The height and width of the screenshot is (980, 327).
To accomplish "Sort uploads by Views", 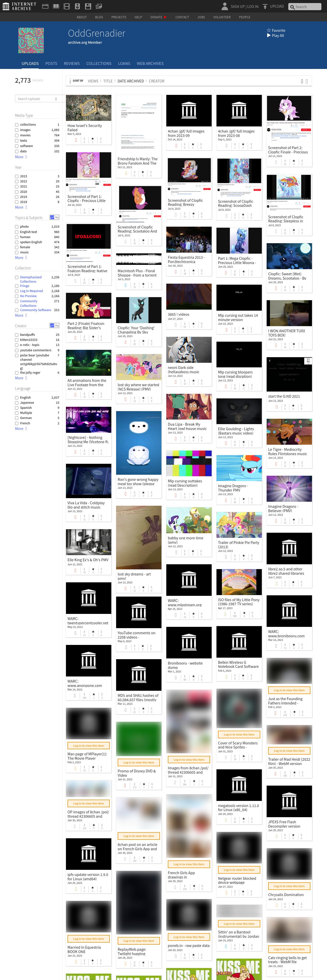I will [93, 81].
